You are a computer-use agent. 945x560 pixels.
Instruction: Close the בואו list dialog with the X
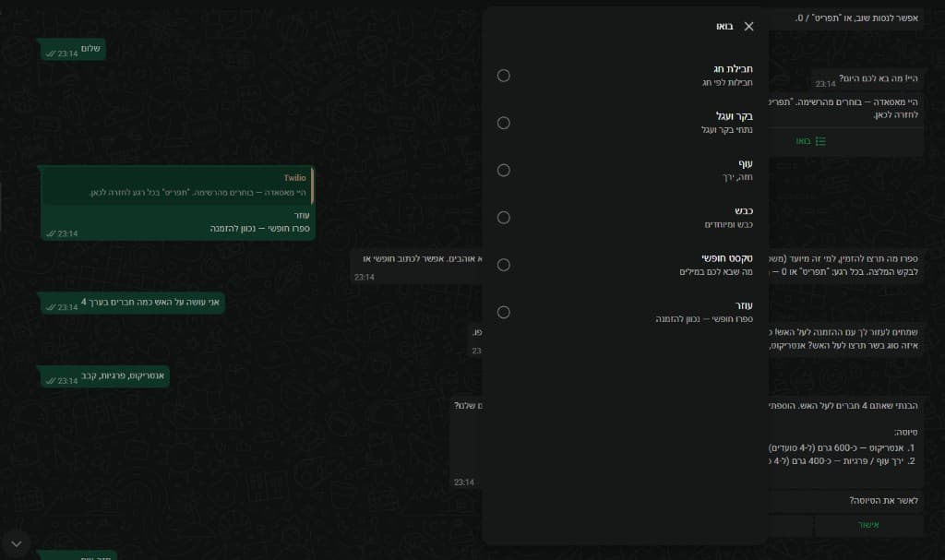[748, 27]
